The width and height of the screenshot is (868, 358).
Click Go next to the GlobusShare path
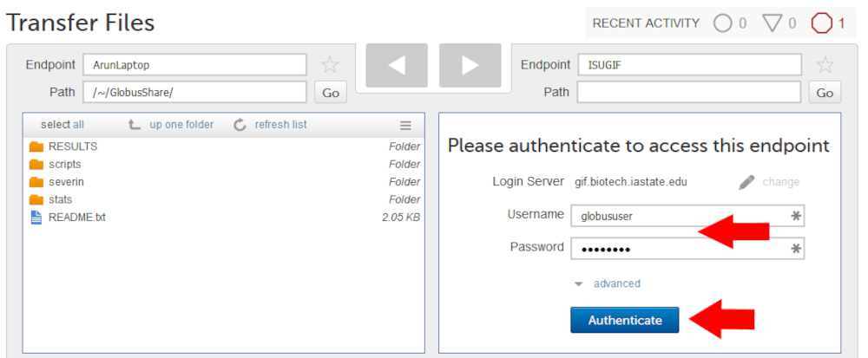point(331,93)
